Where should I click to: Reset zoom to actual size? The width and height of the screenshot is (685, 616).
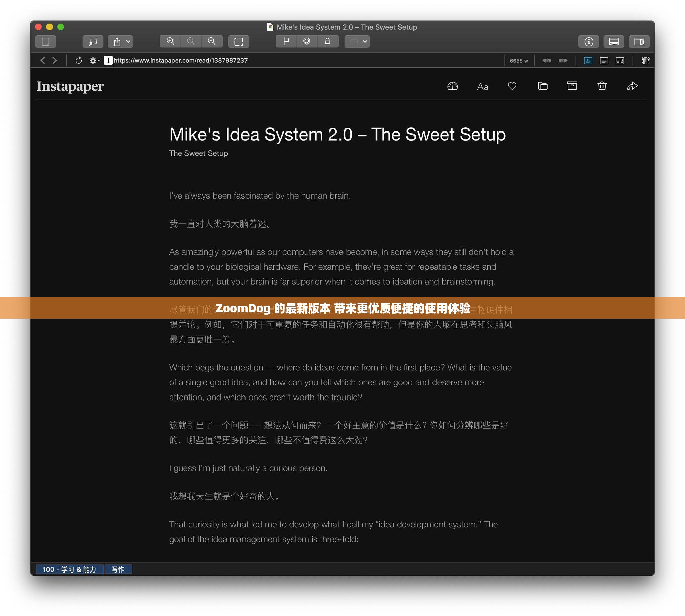[x=191, y=41]
